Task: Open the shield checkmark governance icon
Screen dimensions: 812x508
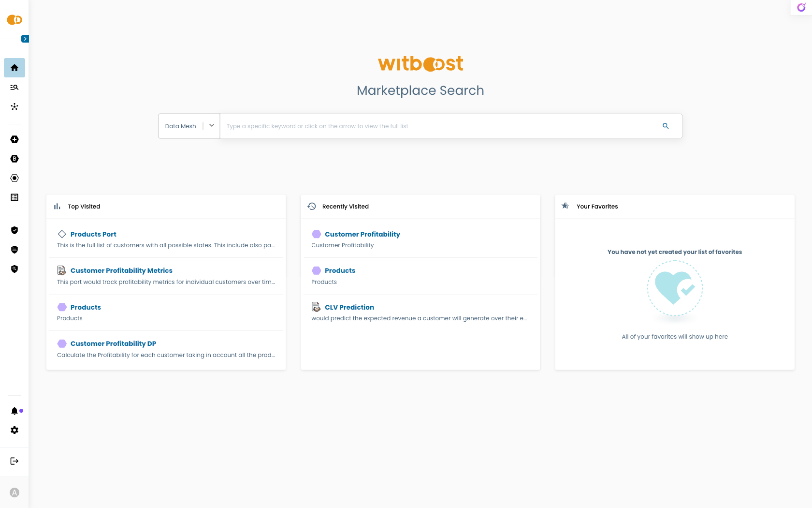Action: click(x=14, y=230)
